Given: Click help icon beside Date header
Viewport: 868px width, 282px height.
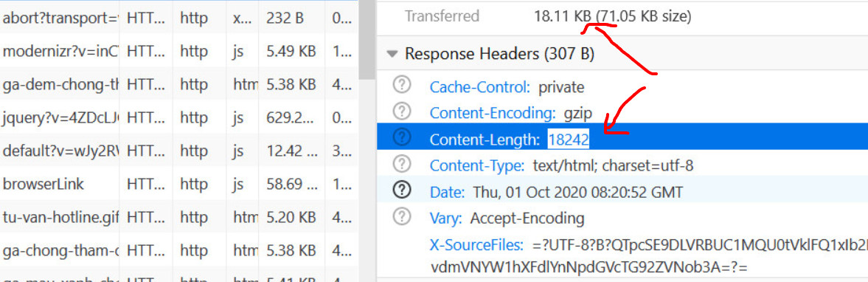Looking at the screenshot, I should (401, 190).
